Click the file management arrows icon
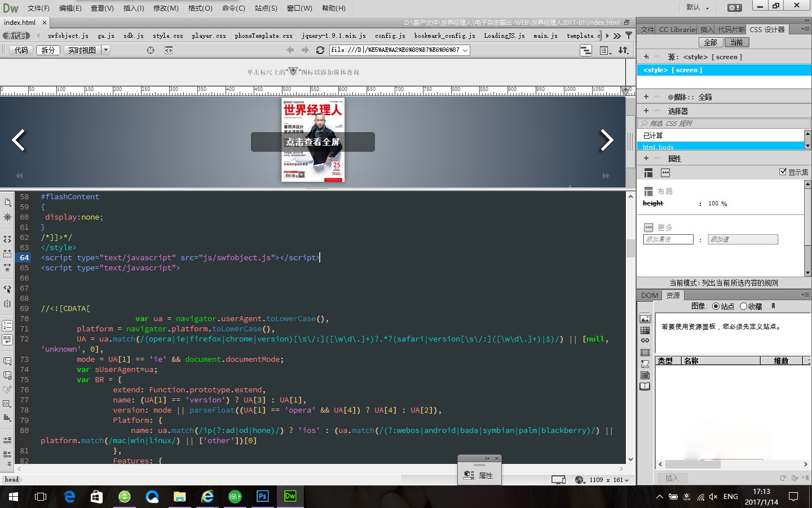Screen dimensions: 812x508 (623, 50)
